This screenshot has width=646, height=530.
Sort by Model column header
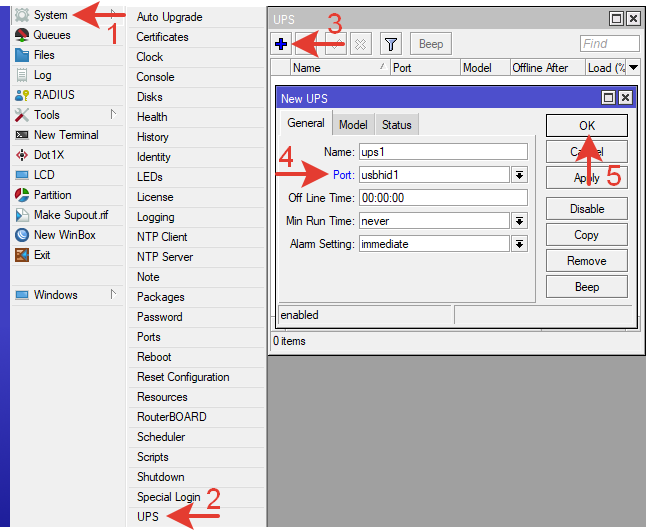[485, 68]
